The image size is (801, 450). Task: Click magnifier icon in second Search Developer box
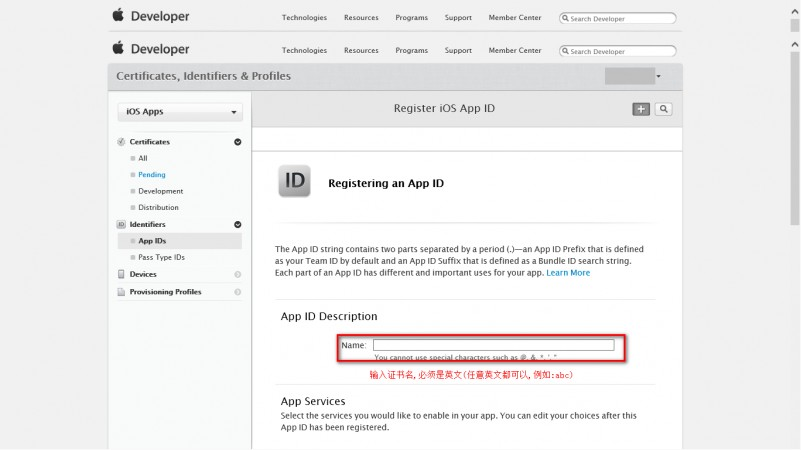pyautogui.click(x=565, y=51)
